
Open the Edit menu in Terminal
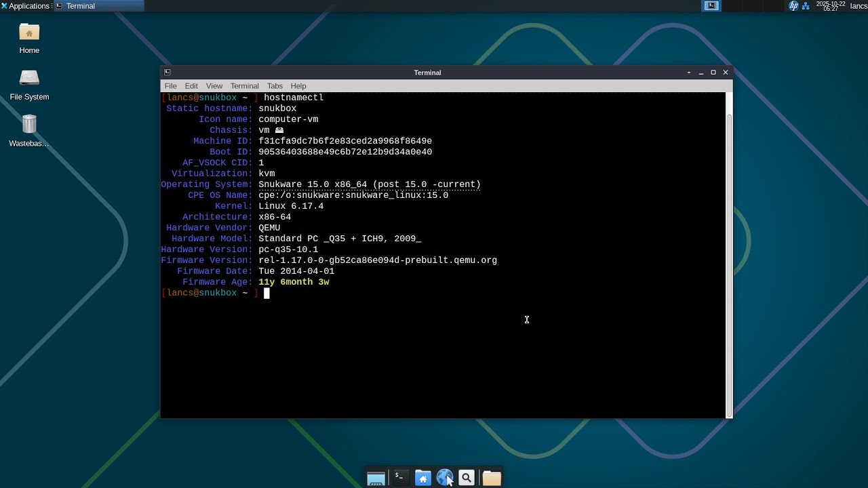pyautogui.click(x=191, y=86)
